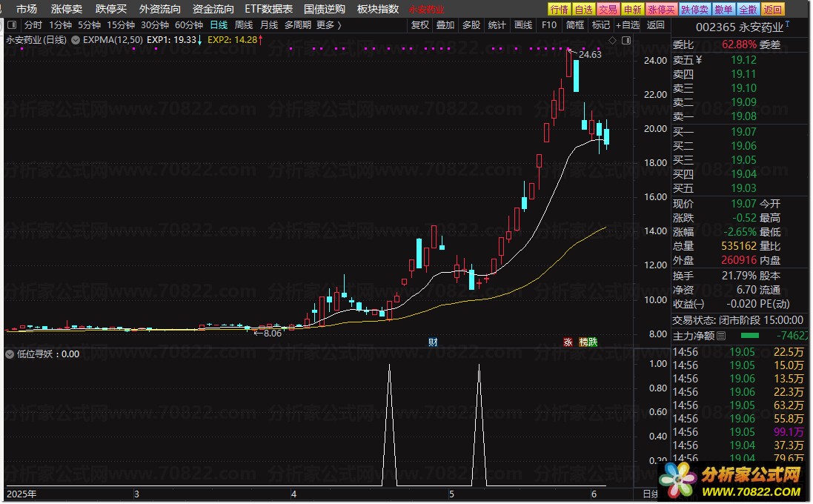Open the 复权 toolbar option

(x=420, y=25)
